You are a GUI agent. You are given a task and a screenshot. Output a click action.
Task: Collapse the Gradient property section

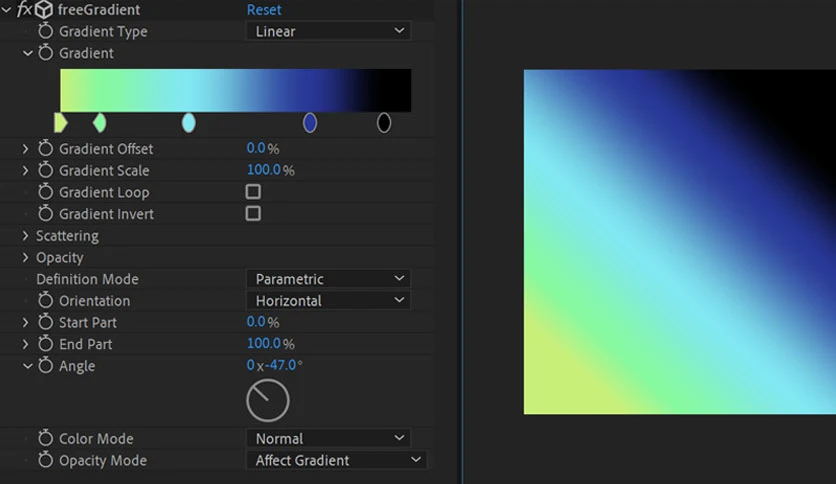pos(27,53)
